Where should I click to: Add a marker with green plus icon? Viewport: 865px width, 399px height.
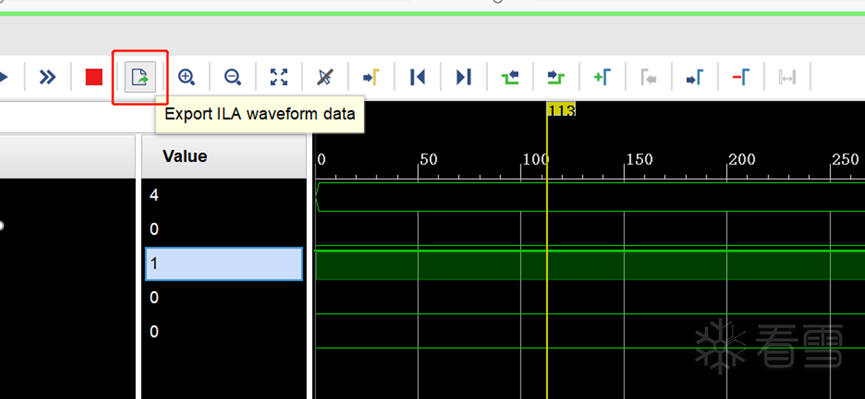(602, 77)
